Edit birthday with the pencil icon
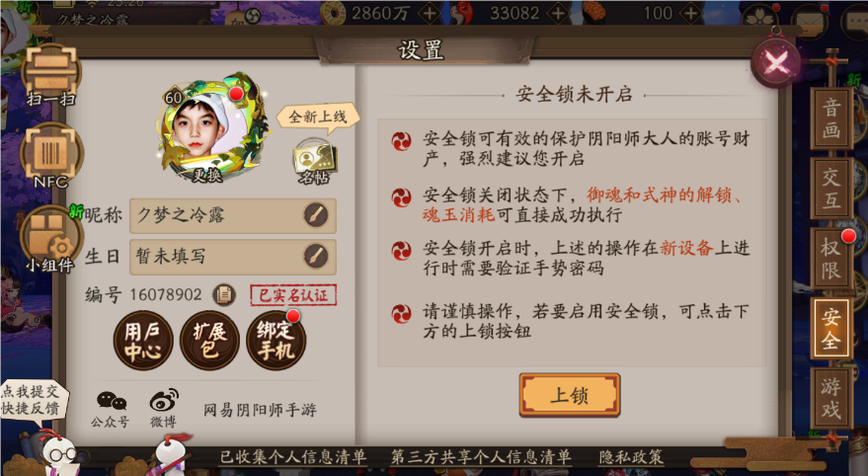The height and width of the screenshot is (476, 868). tap(316, 256)
